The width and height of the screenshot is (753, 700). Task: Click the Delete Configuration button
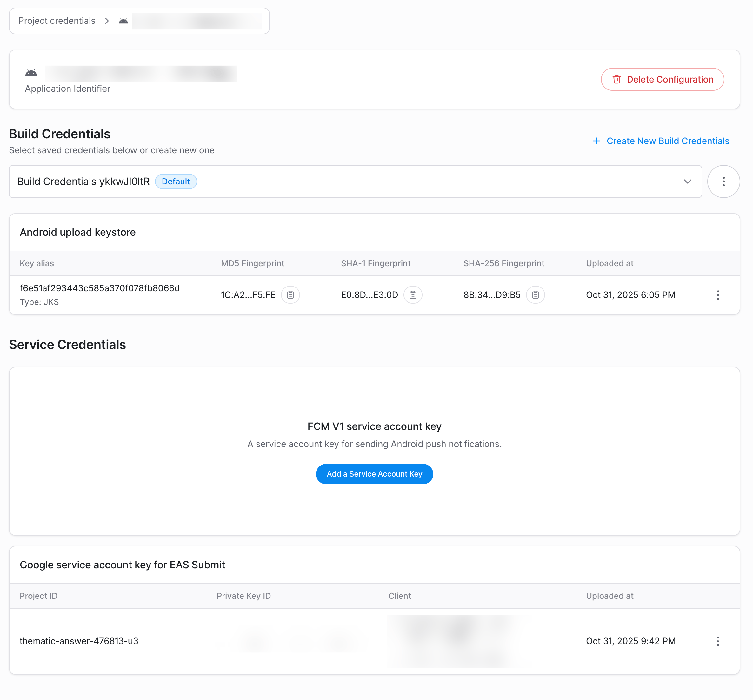click(x=663, y=80)
